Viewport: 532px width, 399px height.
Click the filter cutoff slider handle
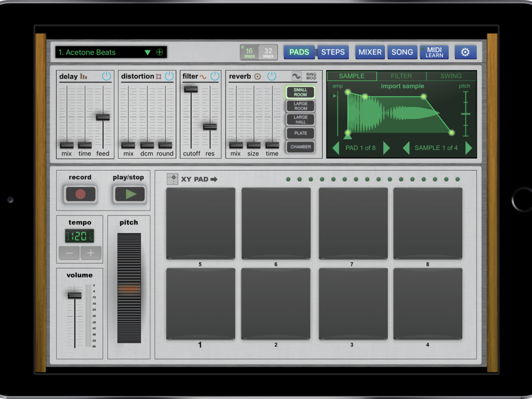pyautogui.click(x=191, y=89)
